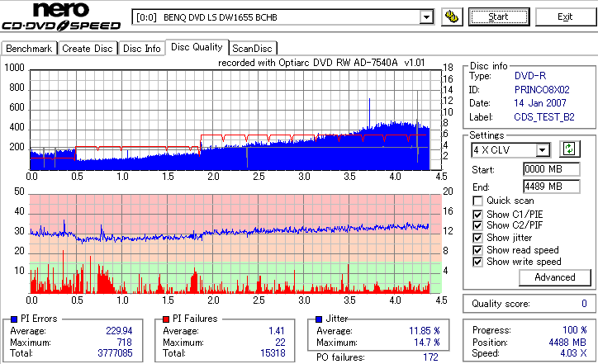Enable the Quick scan checkbox
Image resolution: width=598 pixels, height=364 pixels.
coord(477,201)
